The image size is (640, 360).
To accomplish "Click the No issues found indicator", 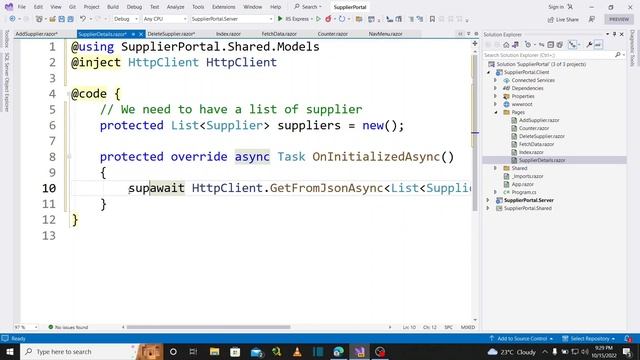I will click(68, 327).
